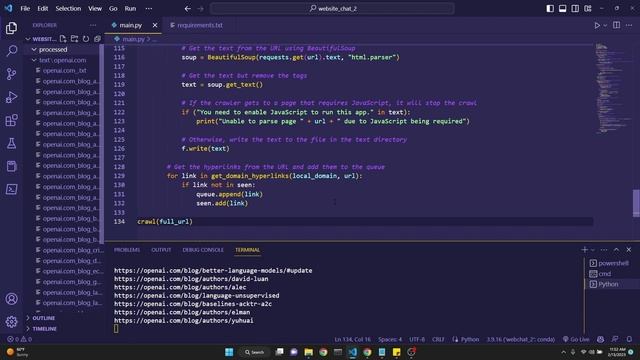Screen dimensions: 640x360
Task: Expand the OUTLINE section
Action: (x=44, y=318)
